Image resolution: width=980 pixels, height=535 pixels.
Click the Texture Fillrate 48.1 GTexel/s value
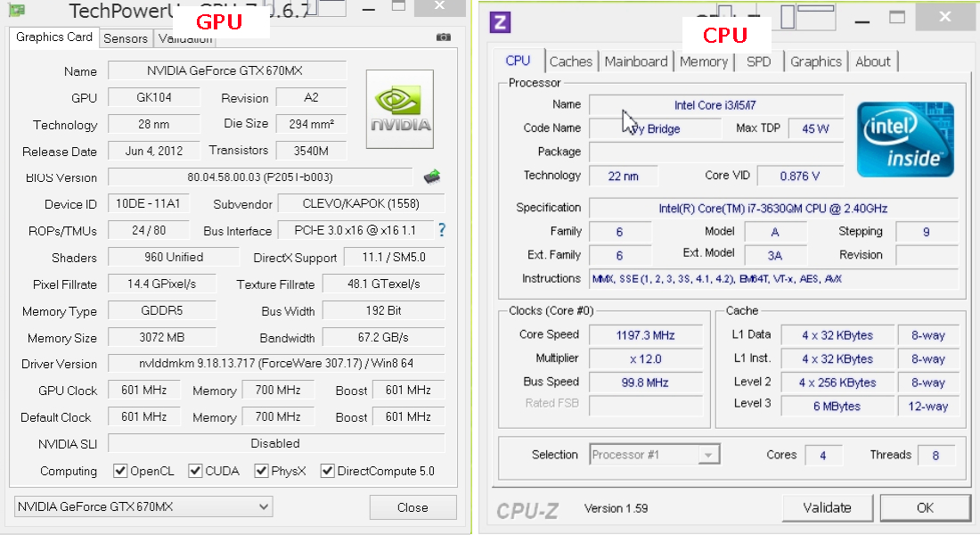coord(383,284)
